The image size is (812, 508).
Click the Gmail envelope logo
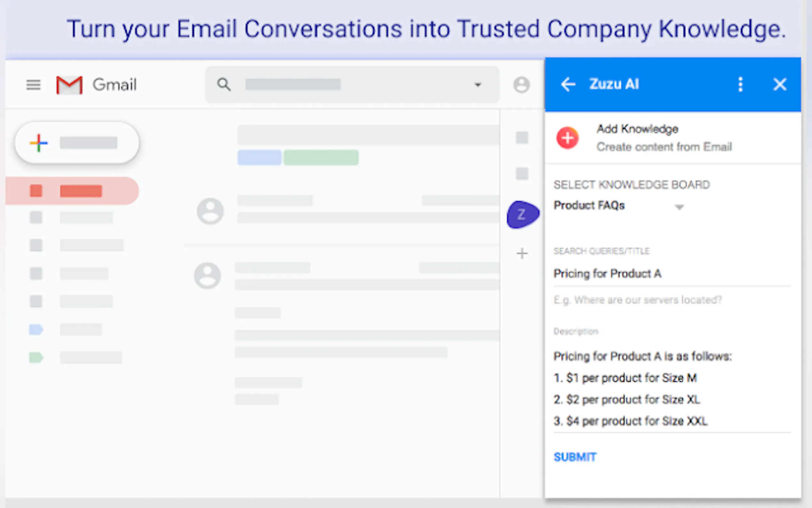point(69,85)
